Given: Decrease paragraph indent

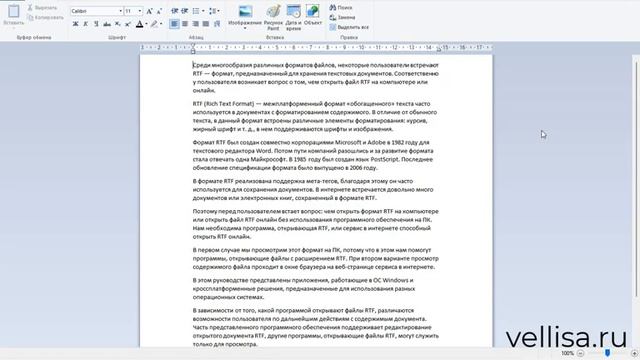Looking at the screenshot, I should click(x=174, y=11).
